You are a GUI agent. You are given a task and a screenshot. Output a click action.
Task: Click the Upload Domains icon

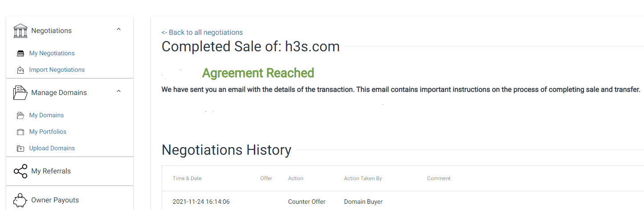(x=20, y=148)
